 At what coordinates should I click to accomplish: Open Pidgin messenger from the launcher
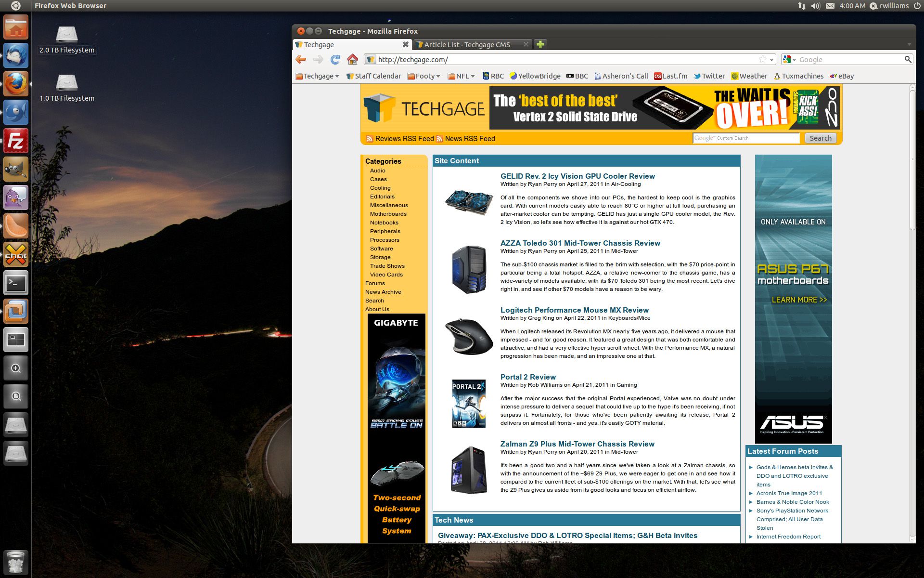[16, 197]
